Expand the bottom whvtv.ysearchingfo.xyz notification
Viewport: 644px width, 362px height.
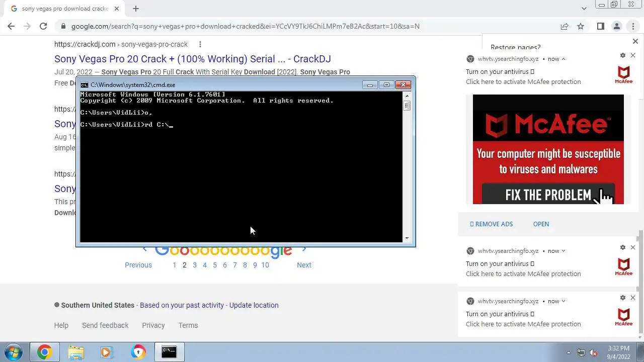tap(563, 301)
